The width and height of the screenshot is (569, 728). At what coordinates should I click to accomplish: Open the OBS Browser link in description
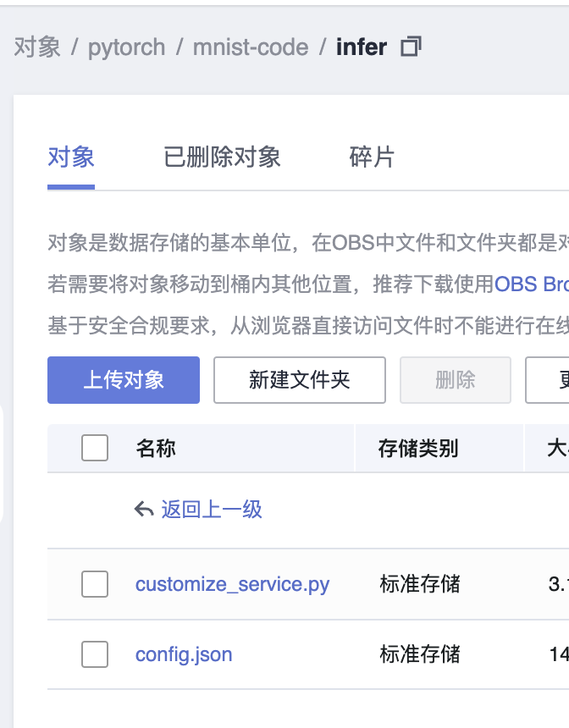point(532,284)
